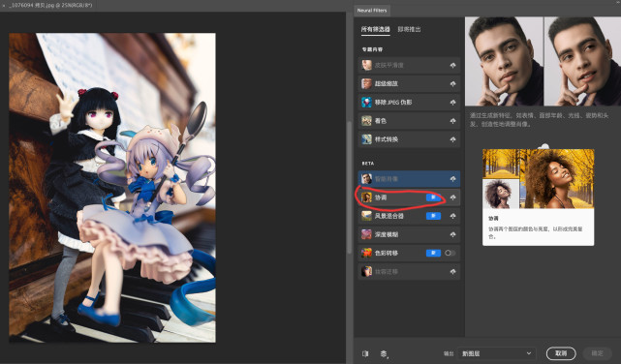Click the 皮肤平滑度 filter face thumbnail icon
The height and width of the screenshot is (364, 621).
pos(366,65)
